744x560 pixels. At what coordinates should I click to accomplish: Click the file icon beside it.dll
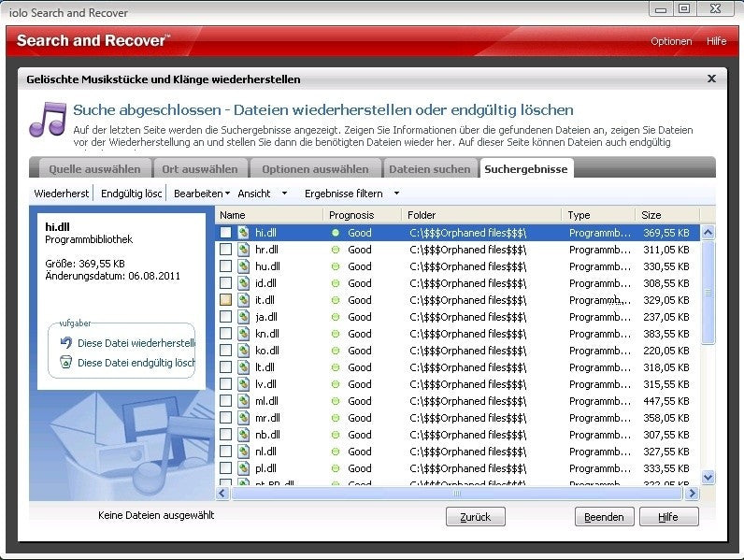pyautogui.click(x=243, y=300)
